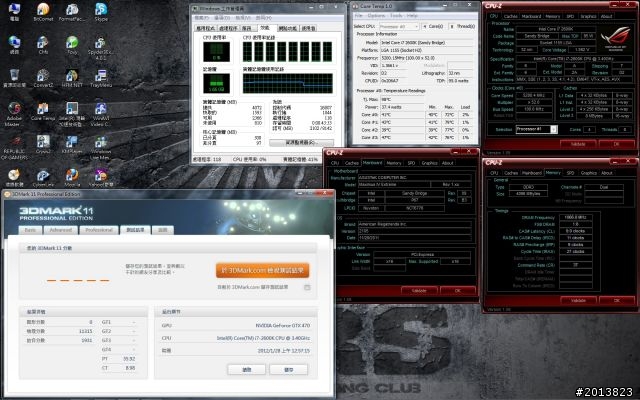The image size is (640, 400).
Task: Open the Tools menu in Core Temp
Action: click(396, 16)
